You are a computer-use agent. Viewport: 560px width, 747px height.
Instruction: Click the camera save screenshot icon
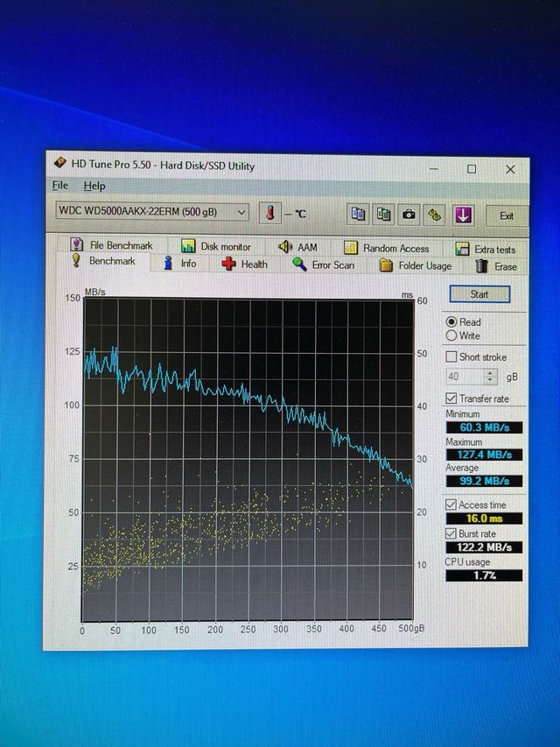pos(409,215)
